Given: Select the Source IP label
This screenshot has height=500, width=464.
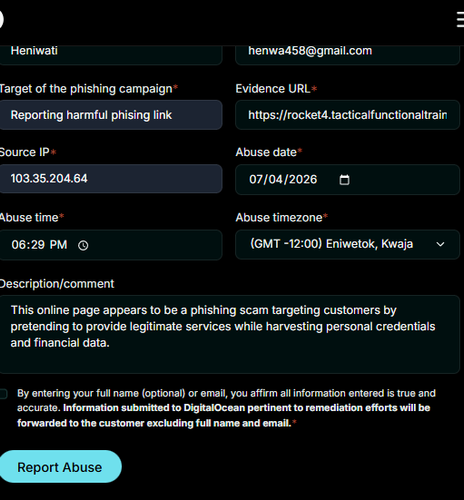Looking at the screenshot, I should tap(28, 152).
